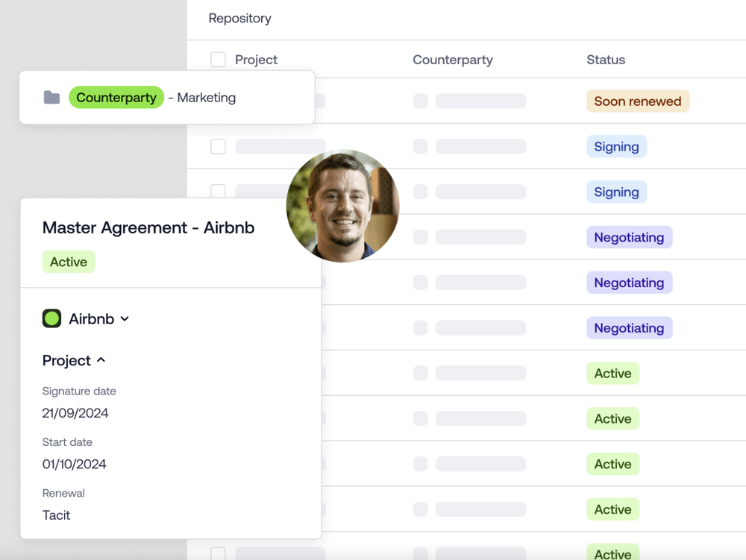
Task: Tick the checkbox in the second Signing row
Action: click(218, 191)
